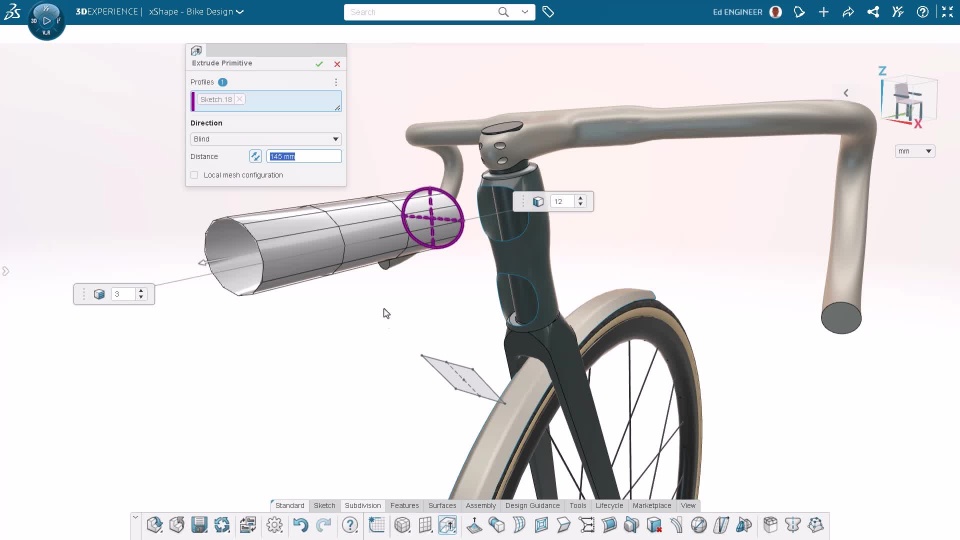Select the box primitive tool icon
Viewport: 960px width, 540px height.
click(x=402, y=525)
